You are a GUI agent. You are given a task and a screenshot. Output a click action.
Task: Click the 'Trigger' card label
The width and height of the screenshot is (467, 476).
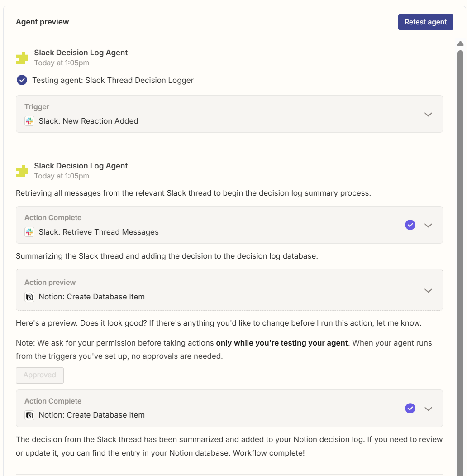(37, 107)
